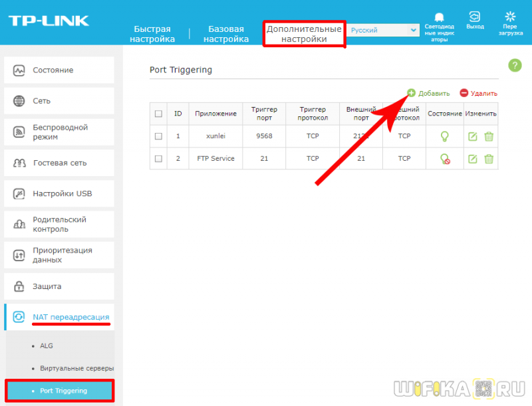532x406 pixels.
Task: Collapse the NAT переадресация menu section
Action: (59, 317)
